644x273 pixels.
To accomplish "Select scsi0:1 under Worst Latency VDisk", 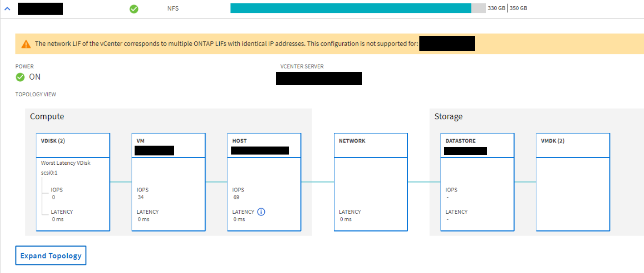I will [49, 173].
